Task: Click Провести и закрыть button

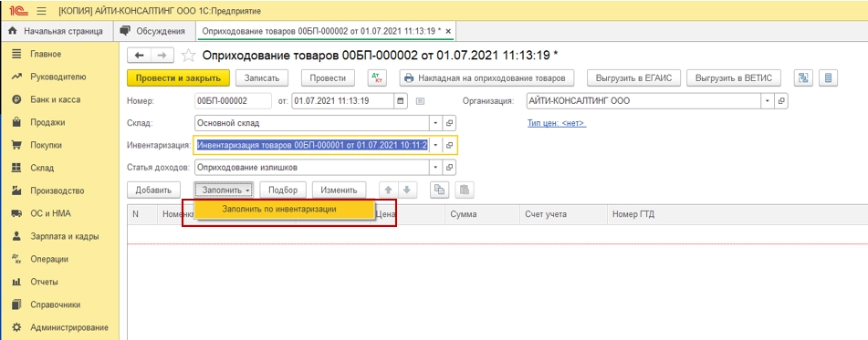Action: [x=178, y=78]
